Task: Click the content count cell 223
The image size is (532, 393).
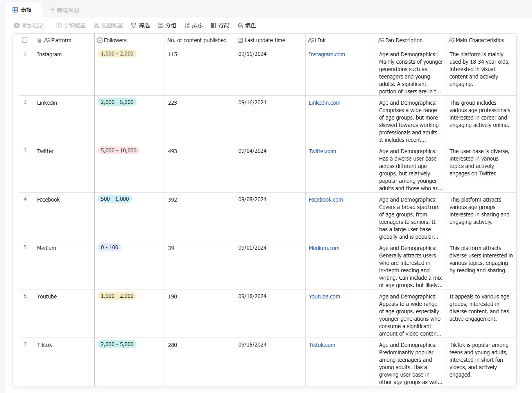Action: [200, 120]
